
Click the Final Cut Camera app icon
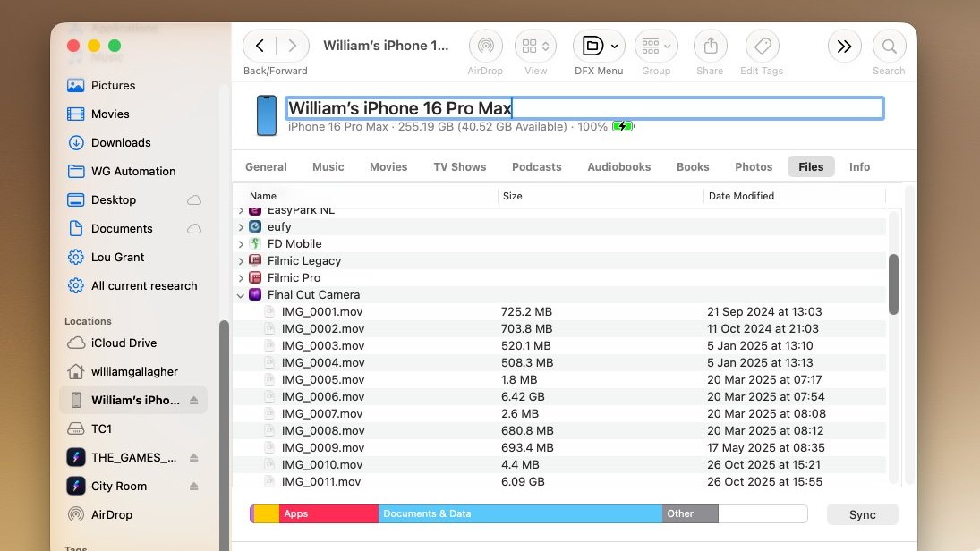[x=255, y=294]
